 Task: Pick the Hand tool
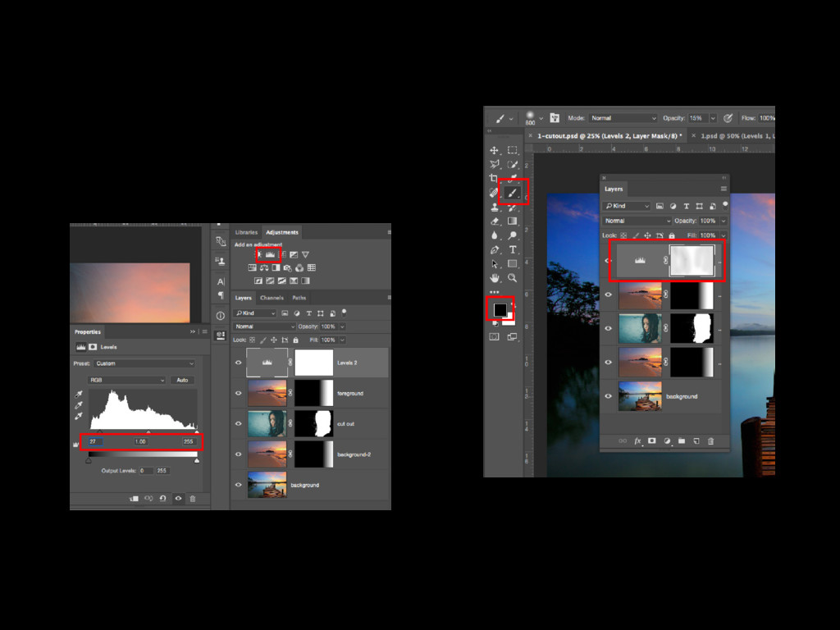494,278
